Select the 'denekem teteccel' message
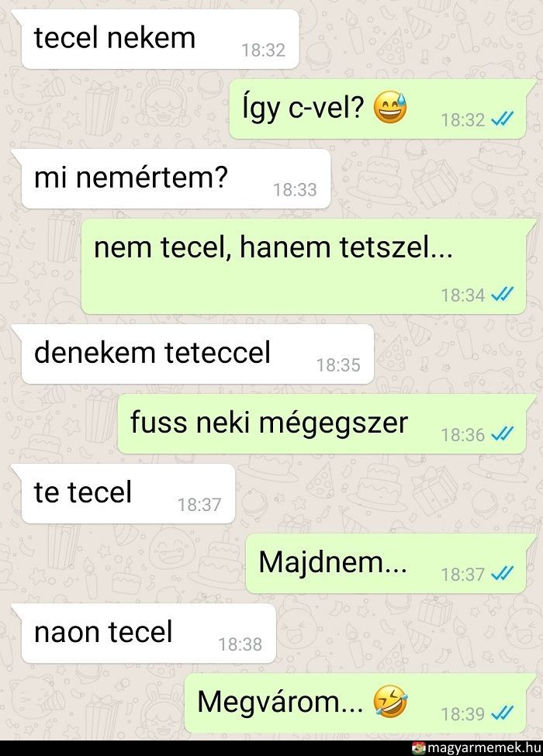The width and height of the screenshot is (543, 756). [198, 354]
